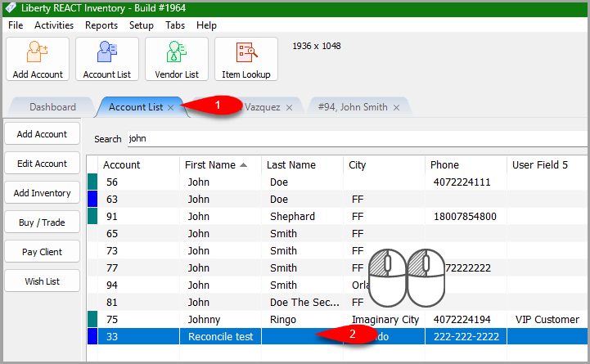Click the Johnny first name cell
This screenshot has height=364, width=590.
(x=204, y=320)
